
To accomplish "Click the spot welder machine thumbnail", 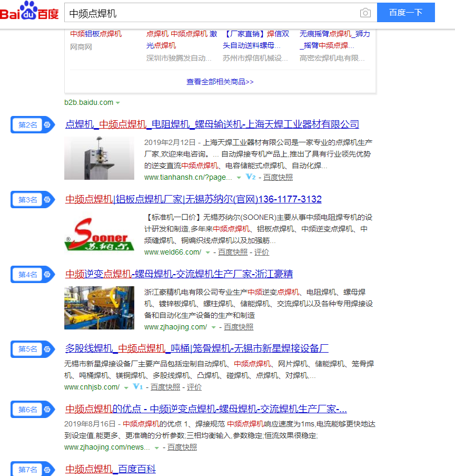I will pos(99,158).
